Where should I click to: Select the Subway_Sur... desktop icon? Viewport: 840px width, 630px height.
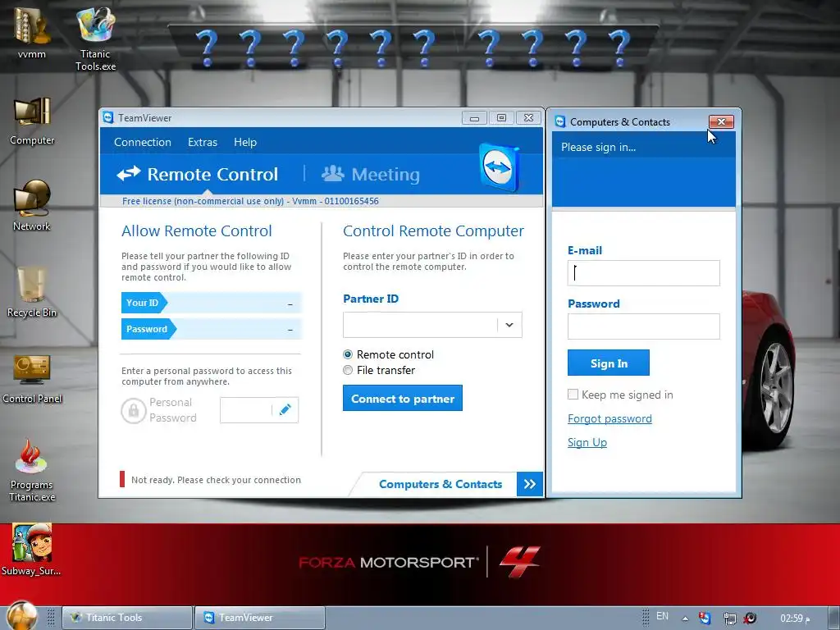(x=31, y=550)
